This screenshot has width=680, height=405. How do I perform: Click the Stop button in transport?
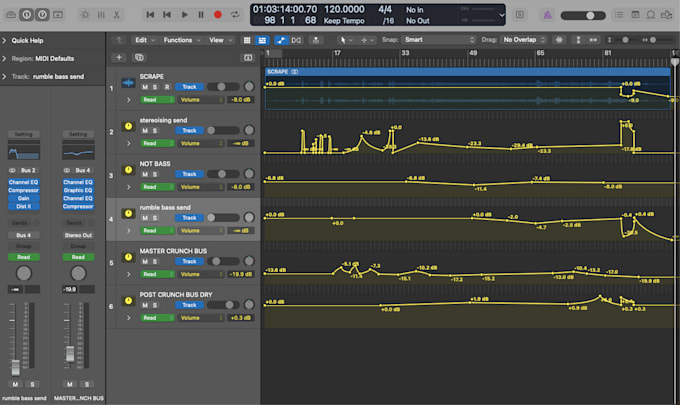[x=201, y=15]
